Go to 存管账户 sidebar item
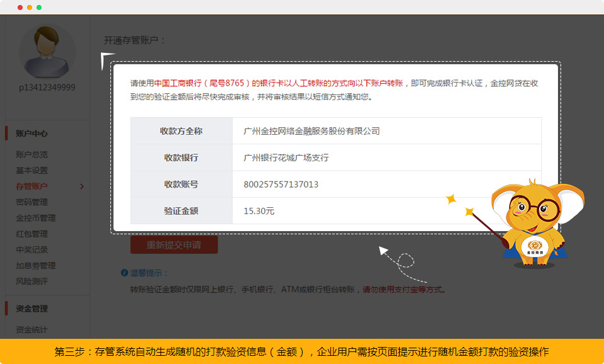This screenshot has width=604, height=364. click(x=32, y=186)
